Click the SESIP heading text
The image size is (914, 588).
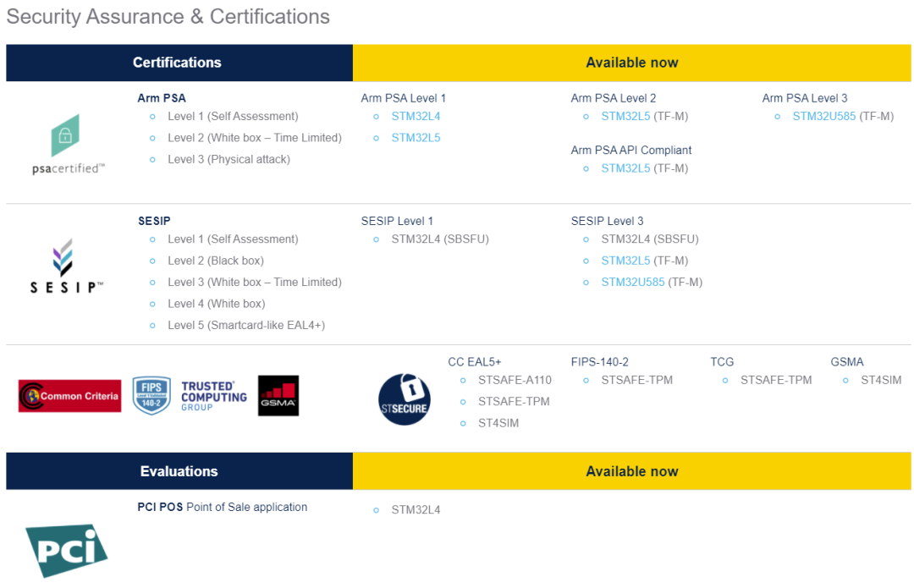[154, 221]
